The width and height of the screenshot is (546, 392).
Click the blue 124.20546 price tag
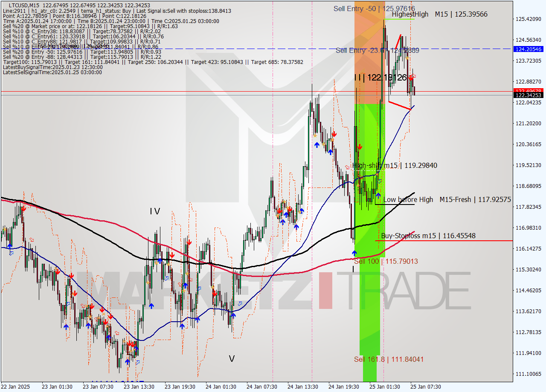(529, 49)
